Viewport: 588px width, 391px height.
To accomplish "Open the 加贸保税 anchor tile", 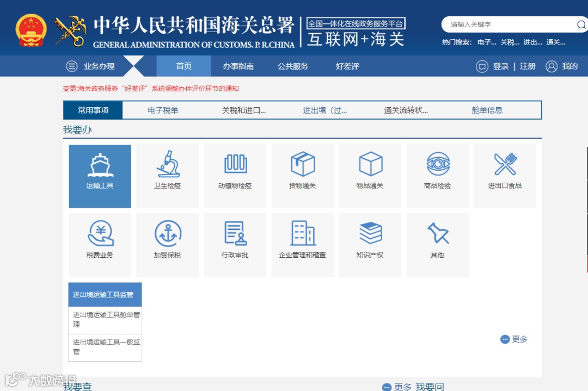I will pyautogui.click(x=167, y=245).
